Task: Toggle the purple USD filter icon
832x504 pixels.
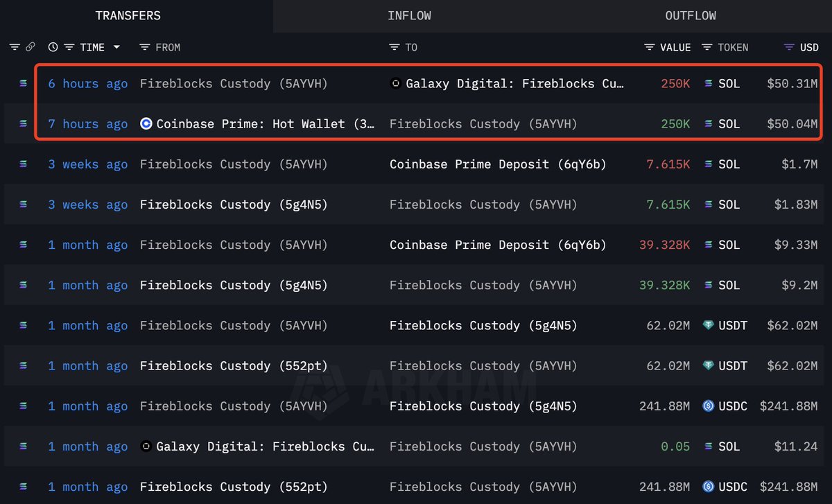Action: click(789, 47)
